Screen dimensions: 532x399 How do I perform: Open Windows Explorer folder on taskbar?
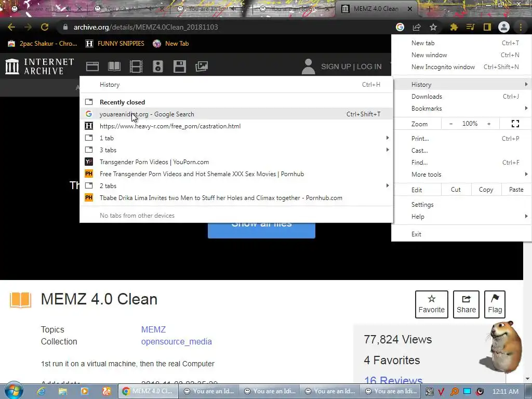pyautogui.click(x=63, y=391)
